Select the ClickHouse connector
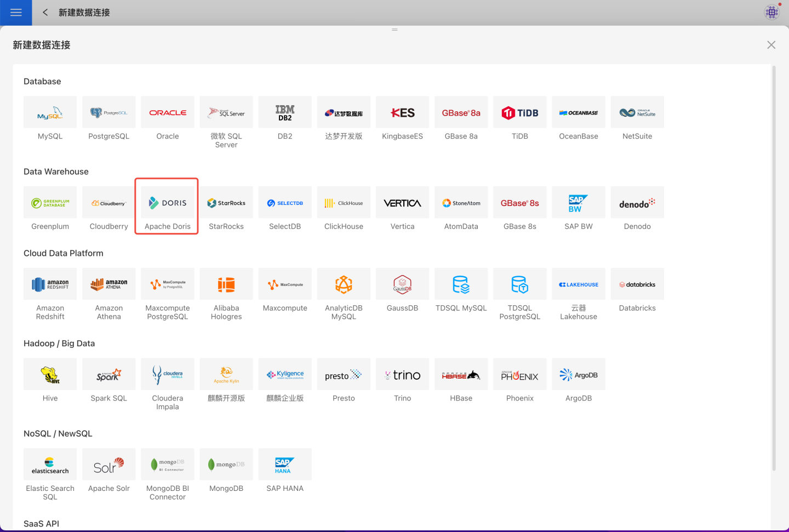Viewport: 789px width, 532px height. tap(344, 203)
